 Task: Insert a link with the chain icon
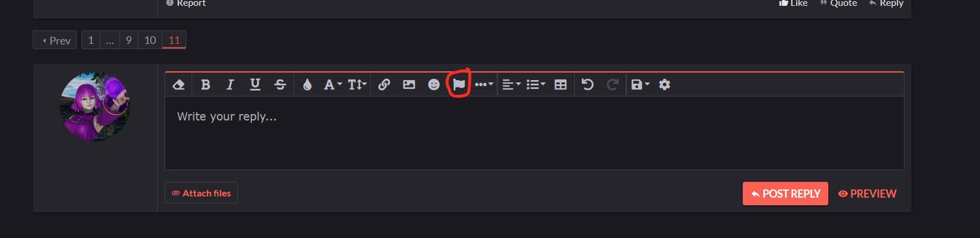[x=384, y=85]
